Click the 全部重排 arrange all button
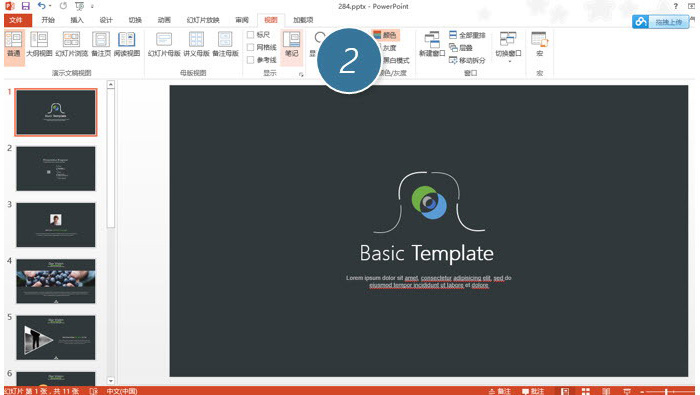 (x=467, y=35)
